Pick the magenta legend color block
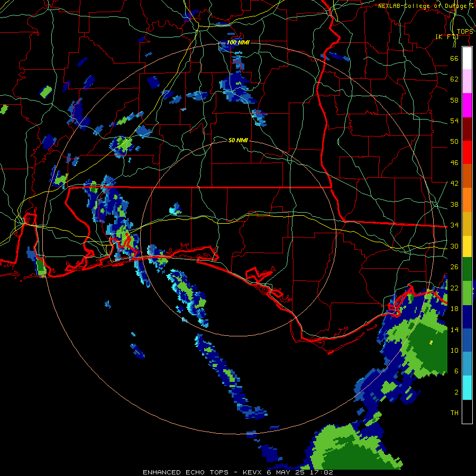476x476 pixels. point(467,105)
